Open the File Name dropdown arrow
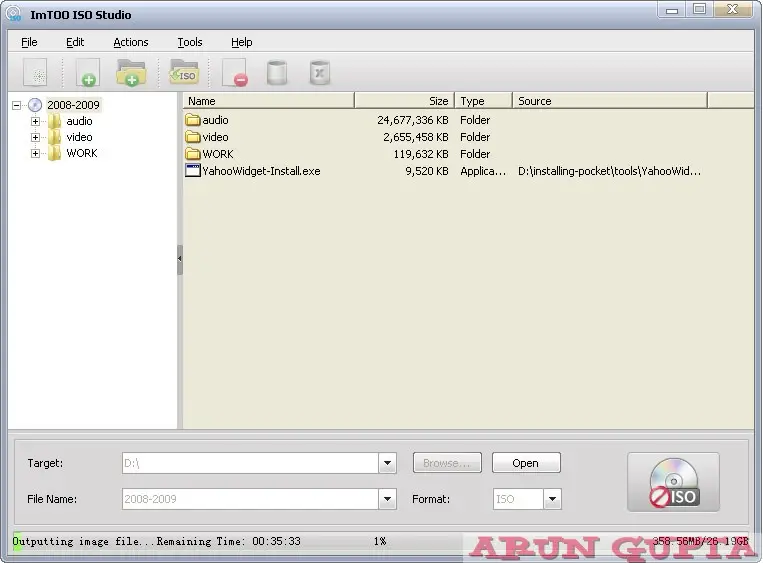Screen dimensions: 763x563 (x=387, y=499)
